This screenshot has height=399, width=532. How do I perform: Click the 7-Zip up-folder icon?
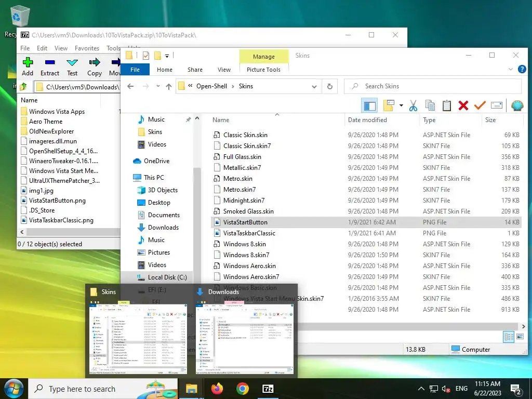(x=23, y=87)
